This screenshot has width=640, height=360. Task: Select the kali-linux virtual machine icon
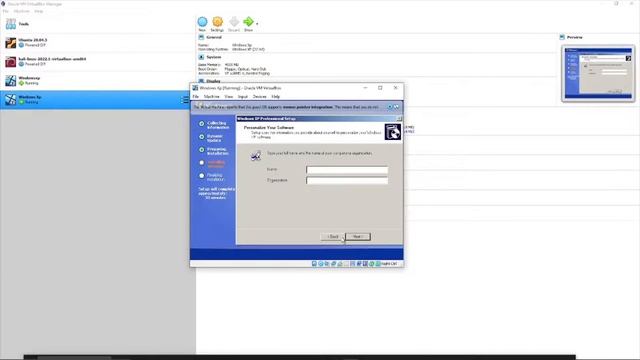point(11,62)
